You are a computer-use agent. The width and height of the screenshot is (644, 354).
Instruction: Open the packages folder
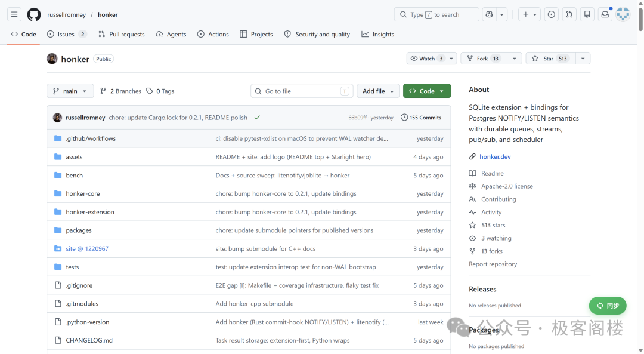coord(79,230)
